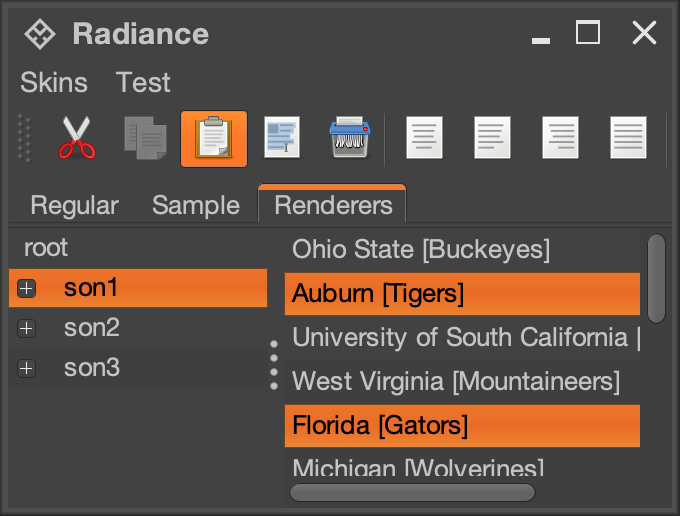Click the justify text icon

[628, 137]
